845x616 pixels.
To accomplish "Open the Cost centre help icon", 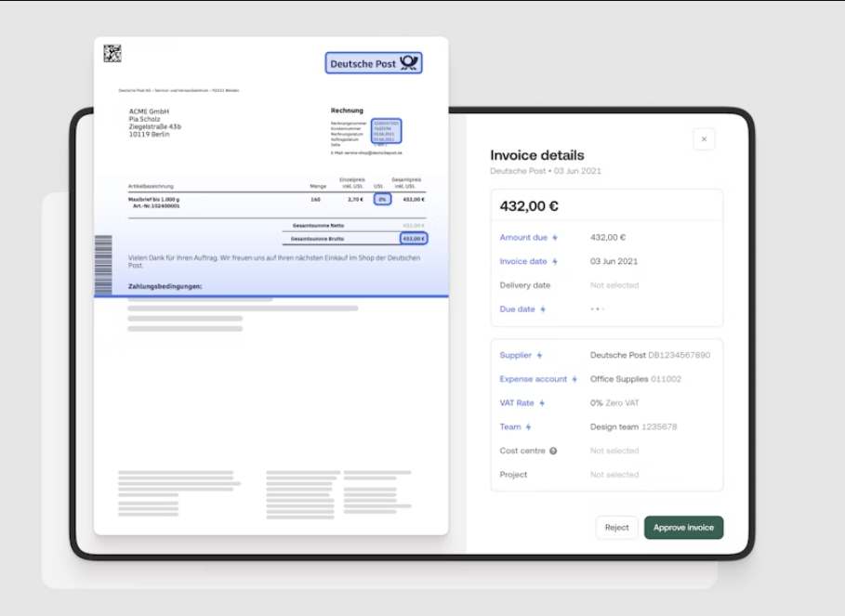I will click(553, 451).
